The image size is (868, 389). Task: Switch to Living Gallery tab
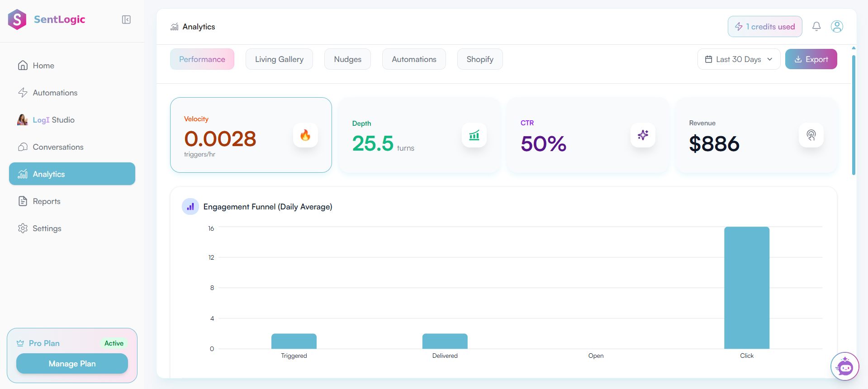pos(279,59)
